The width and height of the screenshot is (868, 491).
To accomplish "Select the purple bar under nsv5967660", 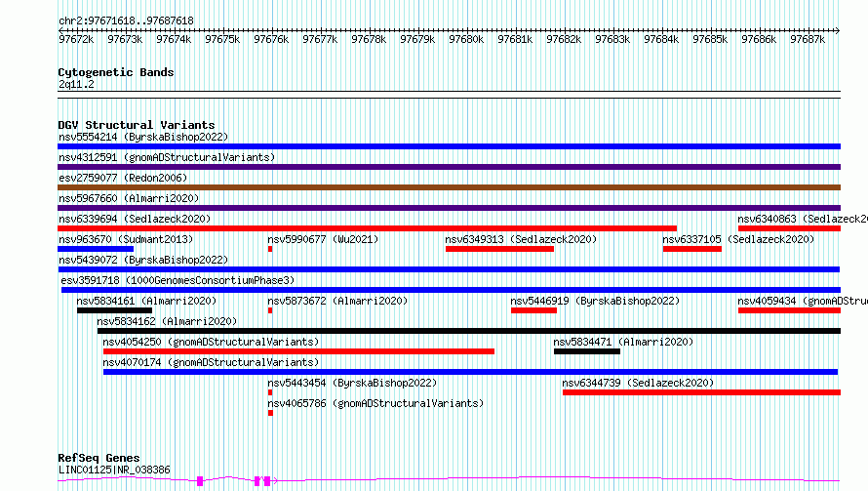I will (449, 208).
